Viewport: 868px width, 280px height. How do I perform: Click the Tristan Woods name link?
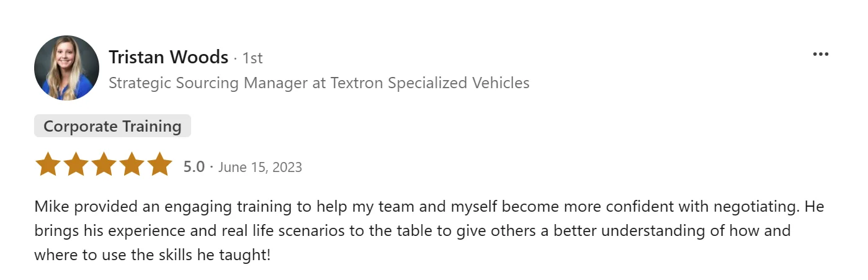[x=168, y=58]
